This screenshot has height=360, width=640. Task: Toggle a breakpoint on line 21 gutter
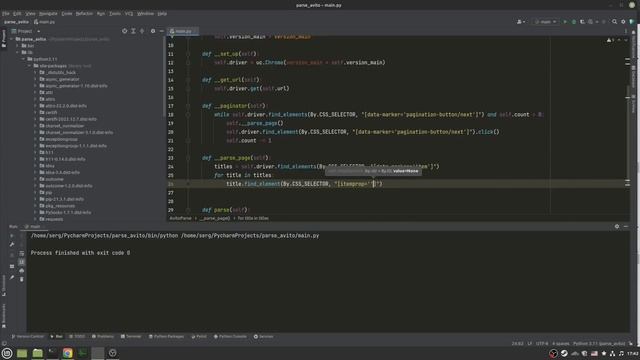tap(180, 140)
